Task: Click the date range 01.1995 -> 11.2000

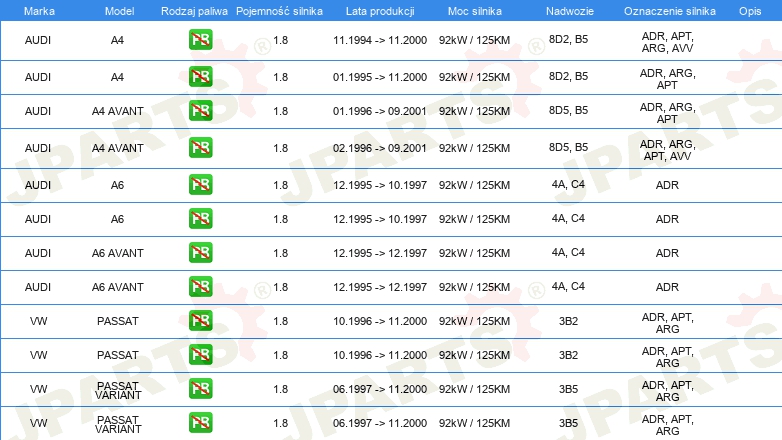Action: click(380, 77)
